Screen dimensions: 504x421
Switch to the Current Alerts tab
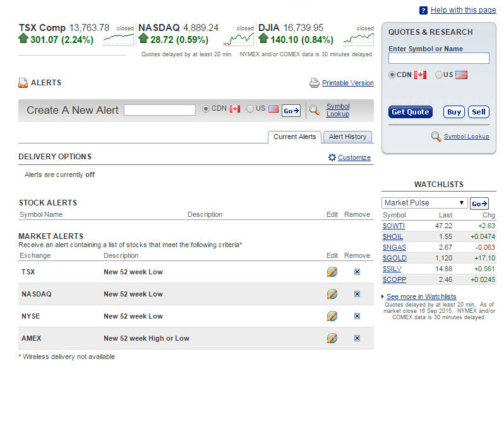click(294, 137)
